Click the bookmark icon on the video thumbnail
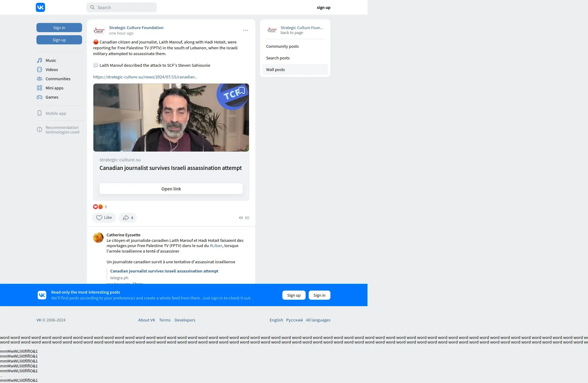Viewport: 588px width, 383px height. pos(242,91)
